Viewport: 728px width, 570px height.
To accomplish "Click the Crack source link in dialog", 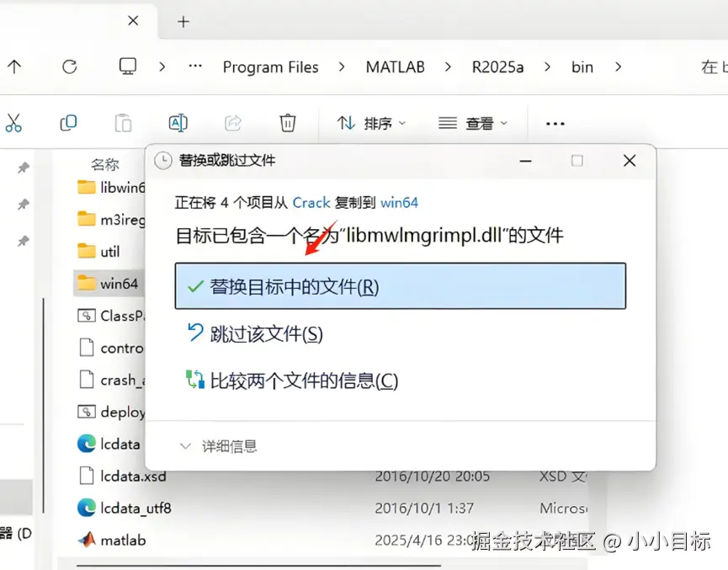I will tap(311, 203).
